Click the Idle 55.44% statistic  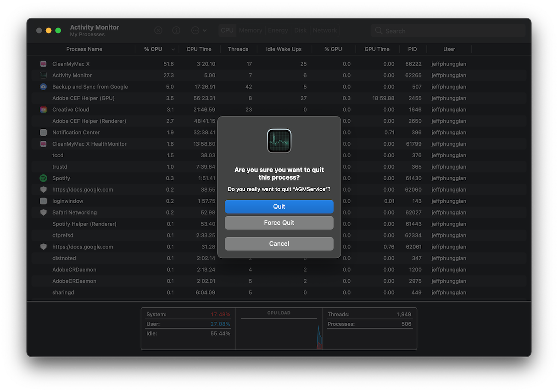pyautogui.click(x=188, y=333)
